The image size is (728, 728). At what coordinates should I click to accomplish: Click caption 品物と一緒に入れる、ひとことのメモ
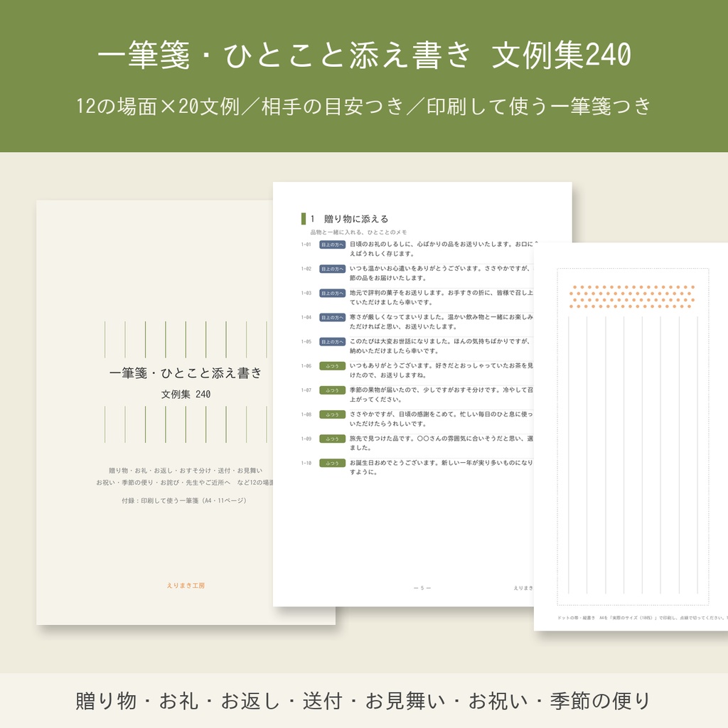click(x=358, y=232)
